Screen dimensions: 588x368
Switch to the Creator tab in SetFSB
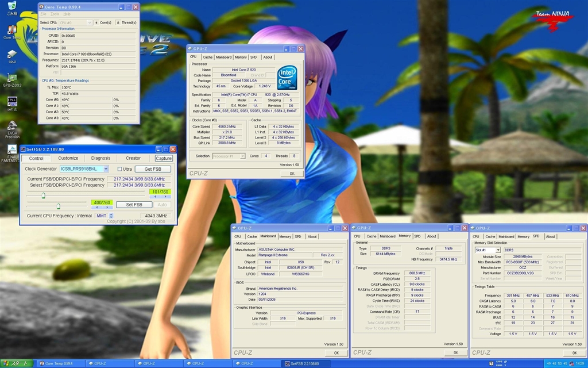(133, 158)
